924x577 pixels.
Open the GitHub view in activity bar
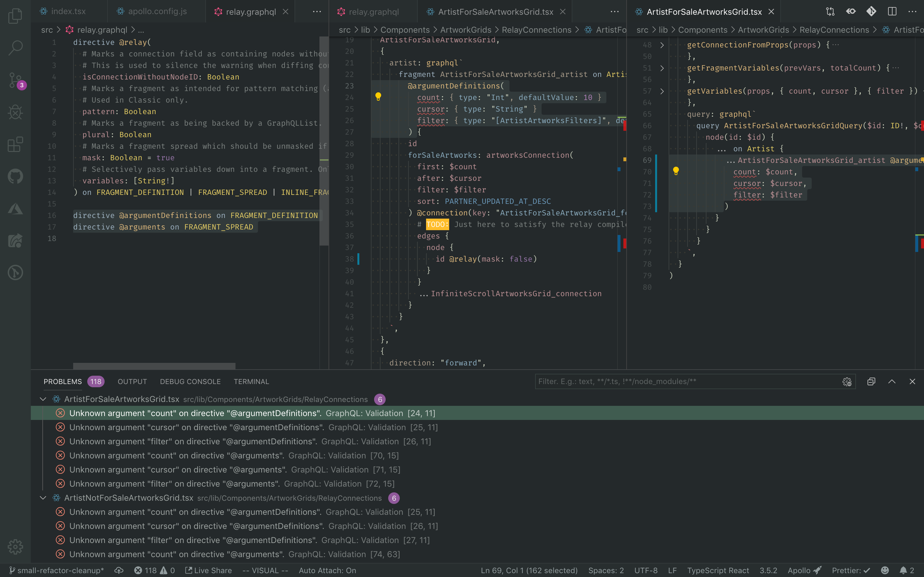coord(15,176)
